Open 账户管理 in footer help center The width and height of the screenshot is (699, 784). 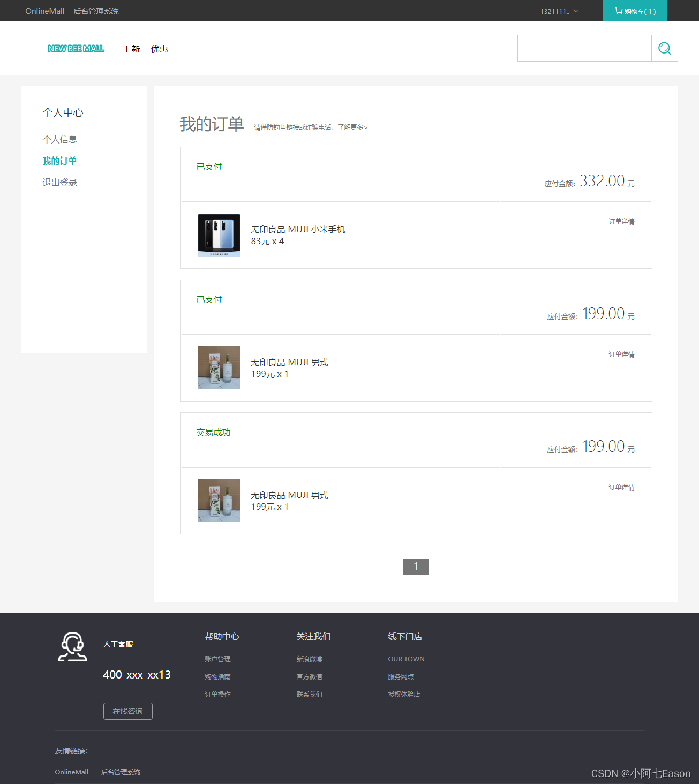point(218,659)
